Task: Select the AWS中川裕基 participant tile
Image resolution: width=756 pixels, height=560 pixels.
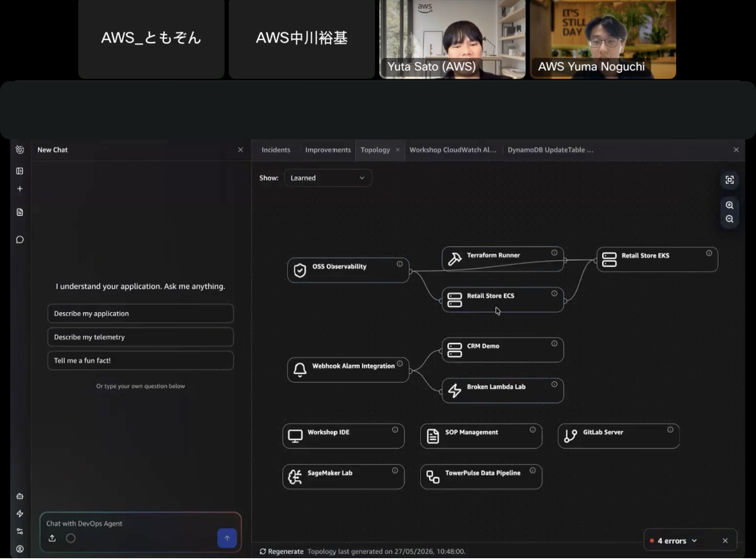Action: 302,39
